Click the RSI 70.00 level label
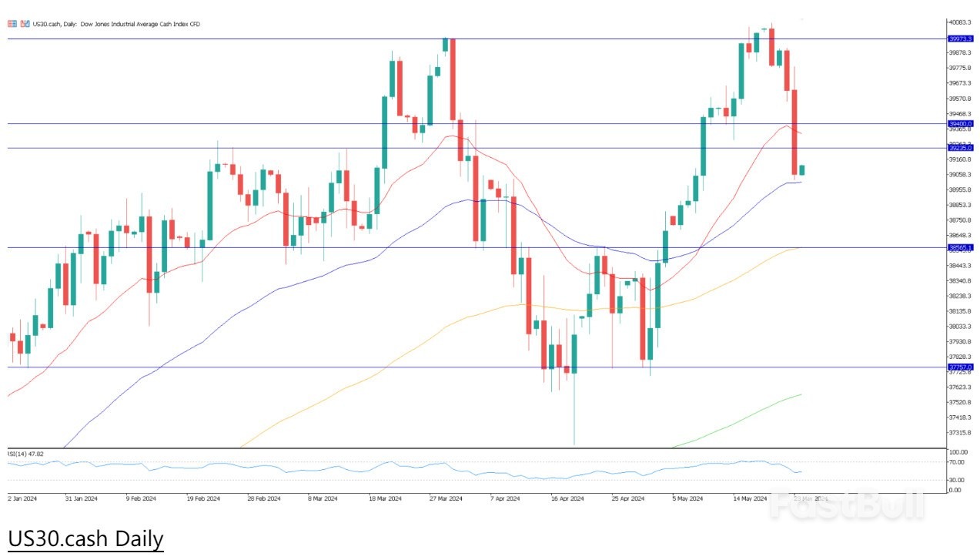The image size is (980, 560). point(958,461)
